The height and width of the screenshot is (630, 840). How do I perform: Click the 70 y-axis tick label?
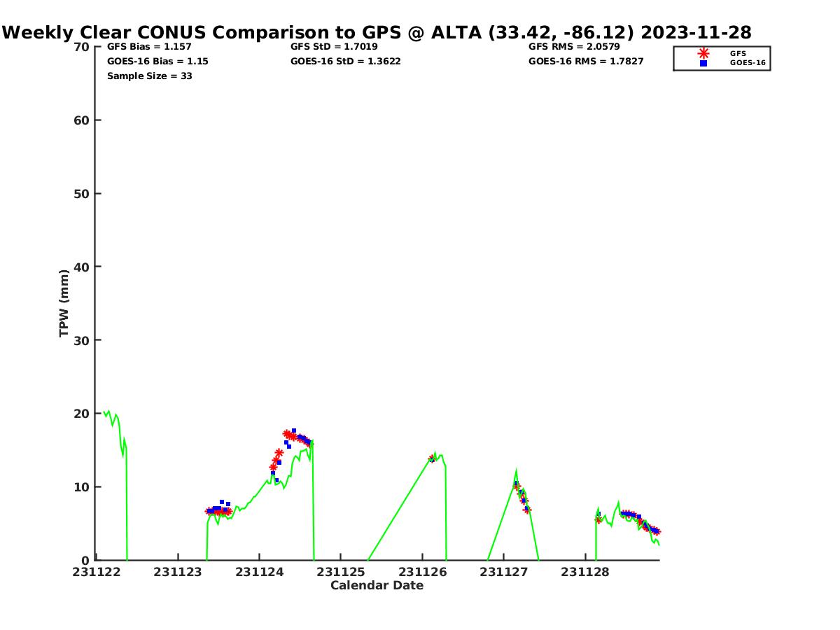tap(82, 47)
